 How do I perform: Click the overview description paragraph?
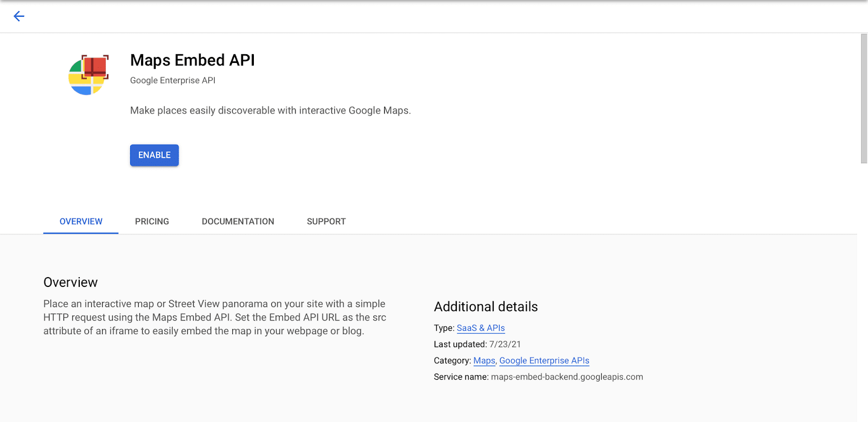[x=215, y=317]
